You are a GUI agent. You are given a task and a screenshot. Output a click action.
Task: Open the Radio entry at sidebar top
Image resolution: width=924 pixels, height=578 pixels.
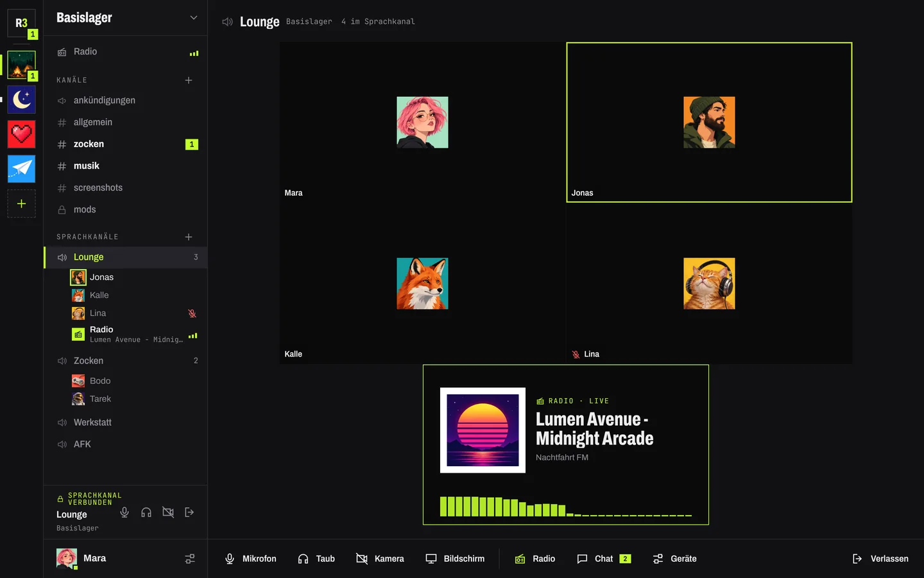point(125,52)
